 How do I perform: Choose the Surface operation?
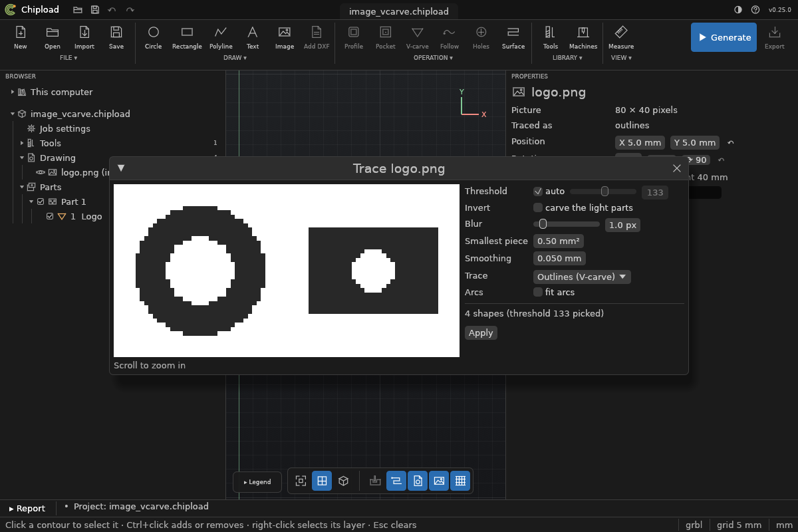513,37
